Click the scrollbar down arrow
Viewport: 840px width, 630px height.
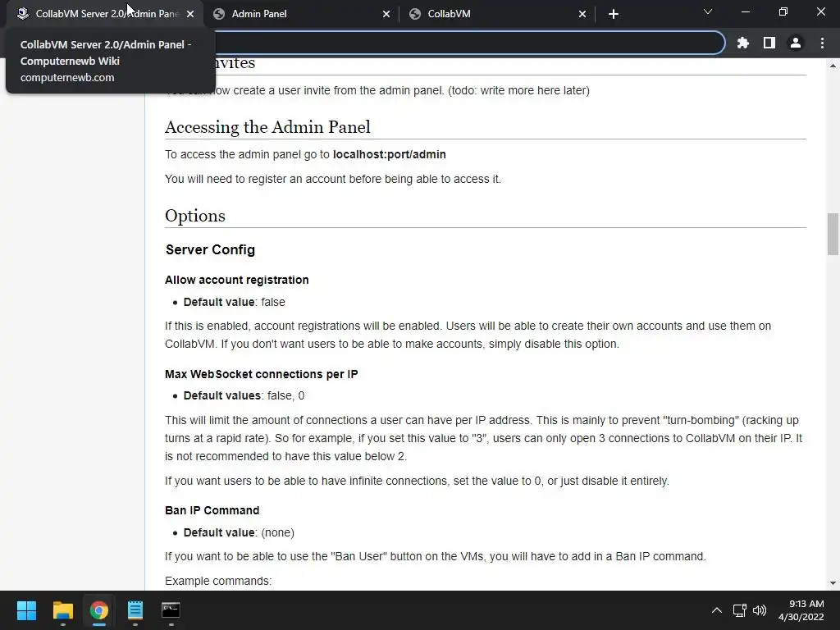[833, 583]
